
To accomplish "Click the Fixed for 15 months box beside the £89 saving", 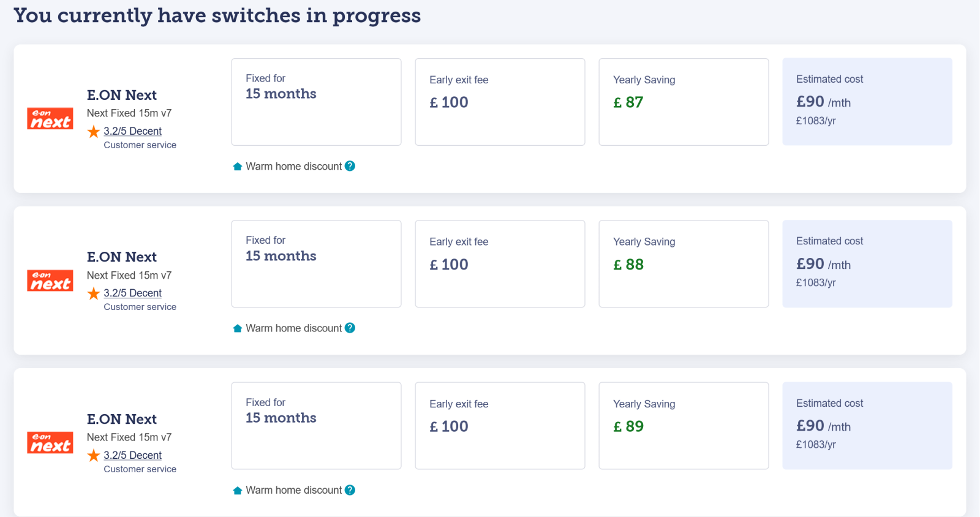I will click(x=316, y=426).
